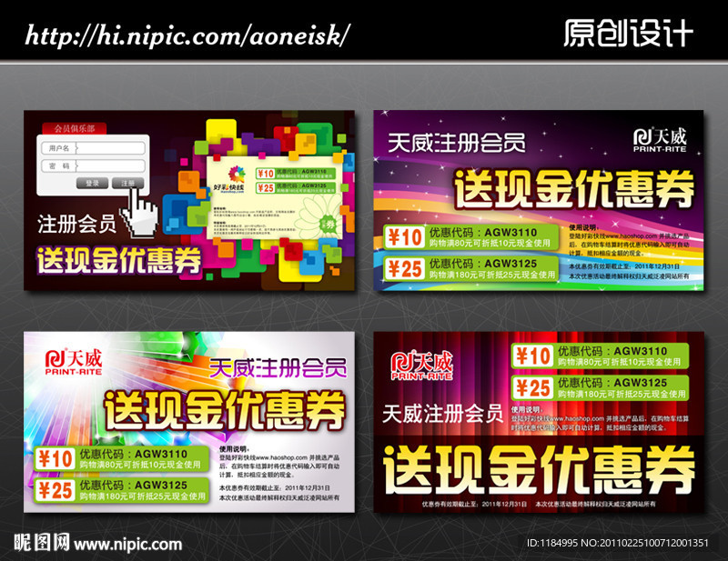
Task: Select the red 会员俱乐部 tab label
Action: tap(75, 128)
